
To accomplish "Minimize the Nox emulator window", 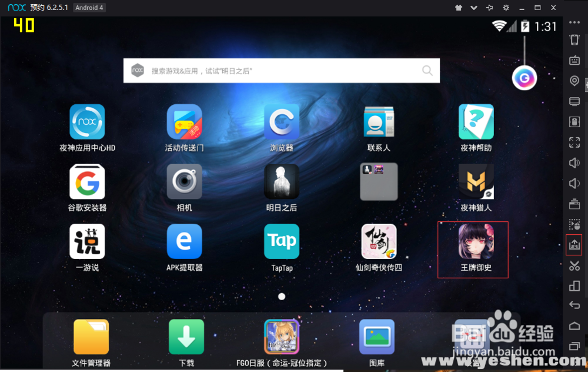I will [x=522, y=8].
